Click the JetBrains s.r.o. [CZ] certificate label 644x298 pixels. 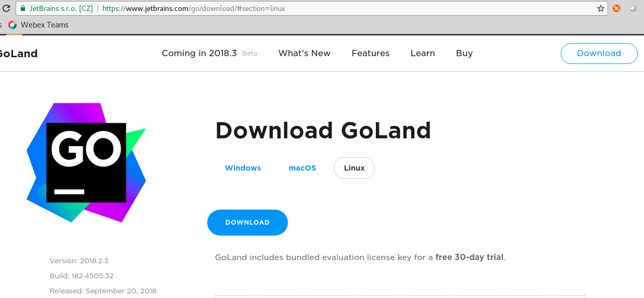pyautogui.click(x=61, y=8)
